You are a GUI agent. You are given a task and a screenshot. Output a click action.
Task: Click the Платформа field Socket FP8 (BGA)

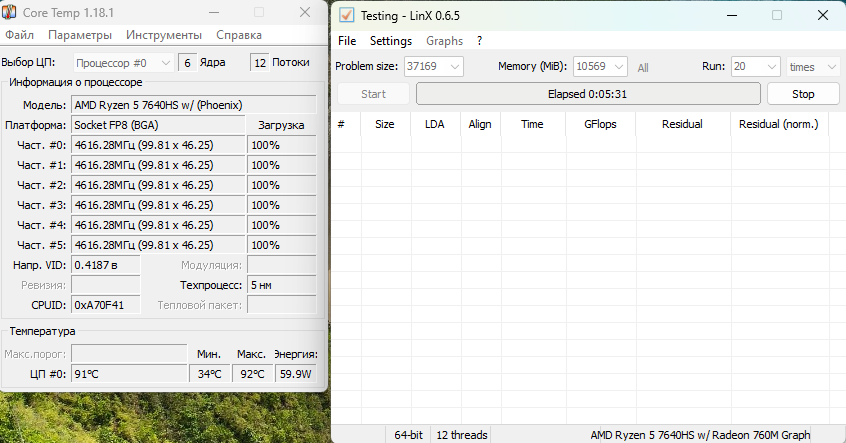(158, 125)
